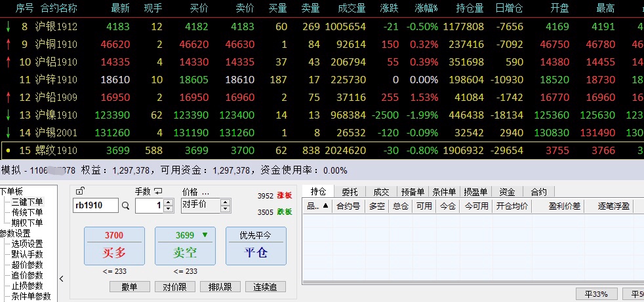Viewport: 644px width, 302px height.
Task: Click the green triangle on 卖空 price
Action: [x=205, y=235]
